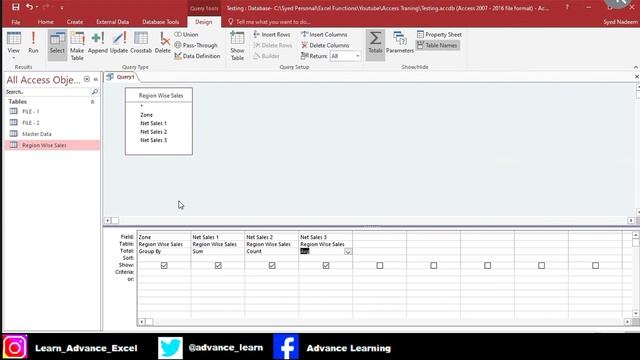Viewport: 640px width, 360px height.
Task: Click the Instagram logo in bottom banner
Action: coord(15,347)
